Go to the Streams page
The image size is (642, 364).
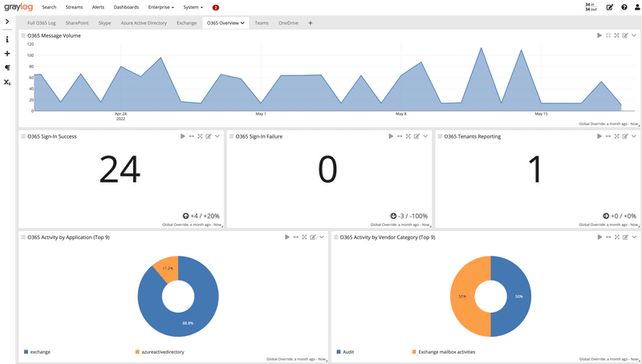point(74,7)
